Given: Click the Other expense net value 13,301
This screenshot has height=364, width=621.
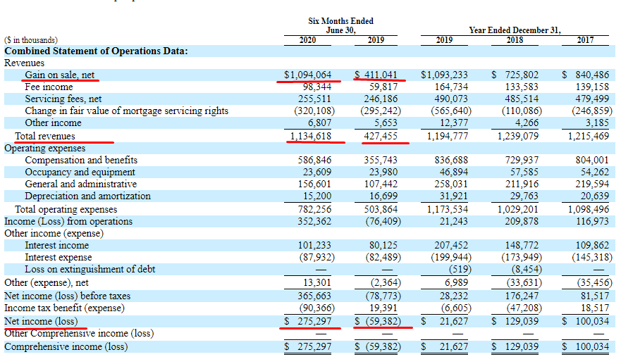Looking at the screenshot, I should point(316,282).
